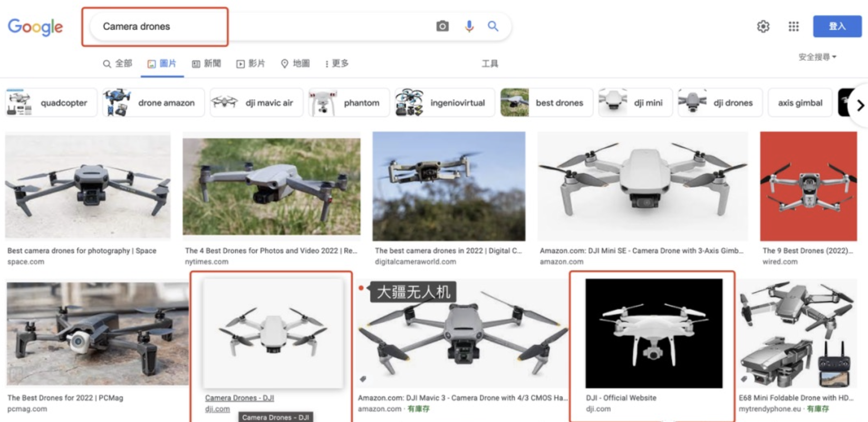The width and height of the screenshot is (868, 422).
Task: Click 'Best camera drones for photography | Space'
Action: pos(82,251)
